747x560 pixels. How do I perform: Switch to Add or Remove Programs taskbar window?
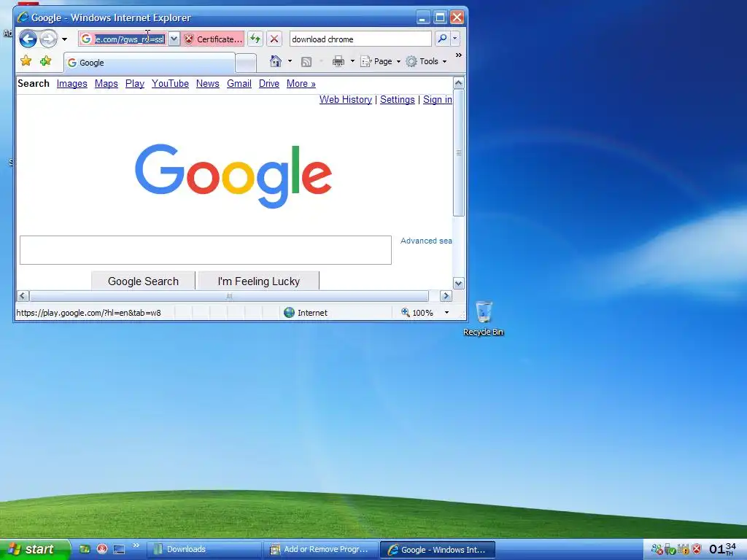click(x=320, y=550)
